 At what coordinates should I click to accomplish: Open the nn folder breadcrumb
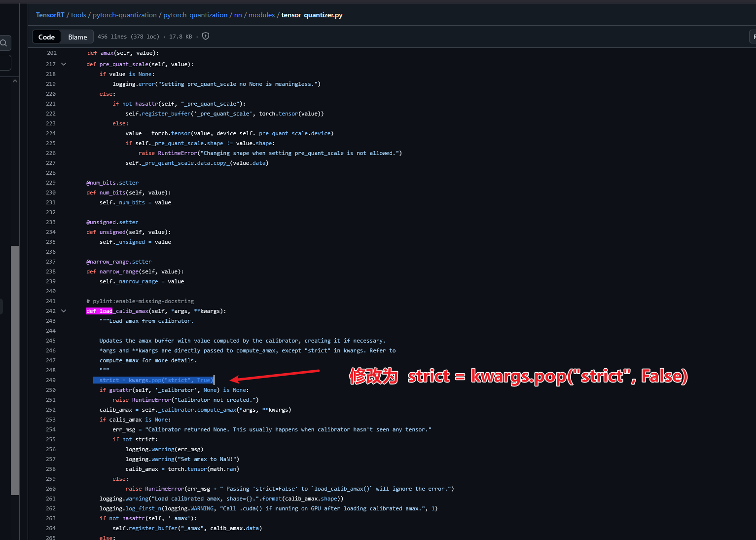(238, 15)
